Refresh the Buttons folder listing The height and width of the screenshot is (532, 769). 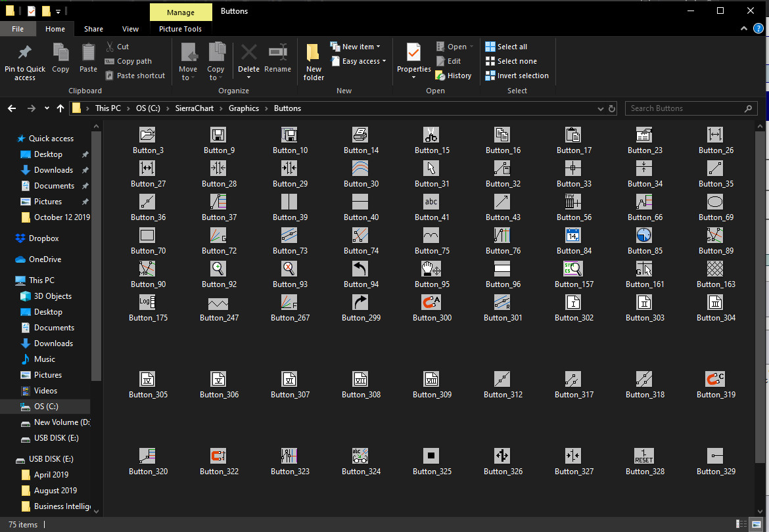click(612, 108)
